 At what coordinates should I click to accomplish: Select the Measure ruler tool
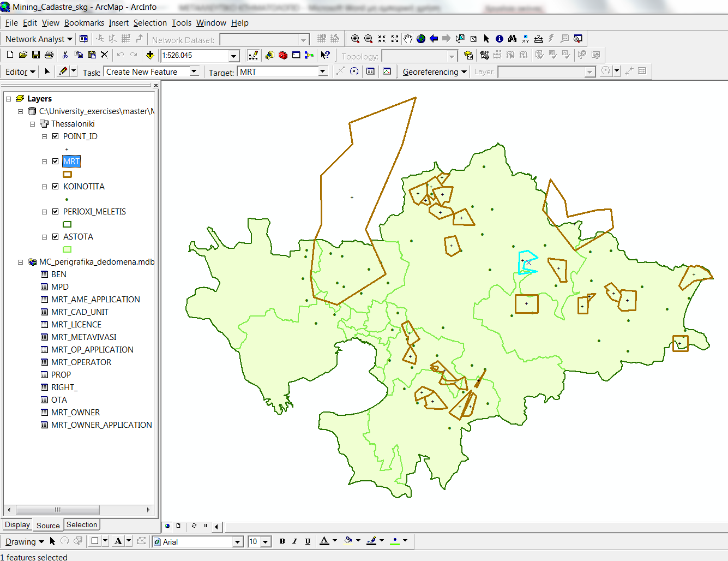(x=538, y=39)
